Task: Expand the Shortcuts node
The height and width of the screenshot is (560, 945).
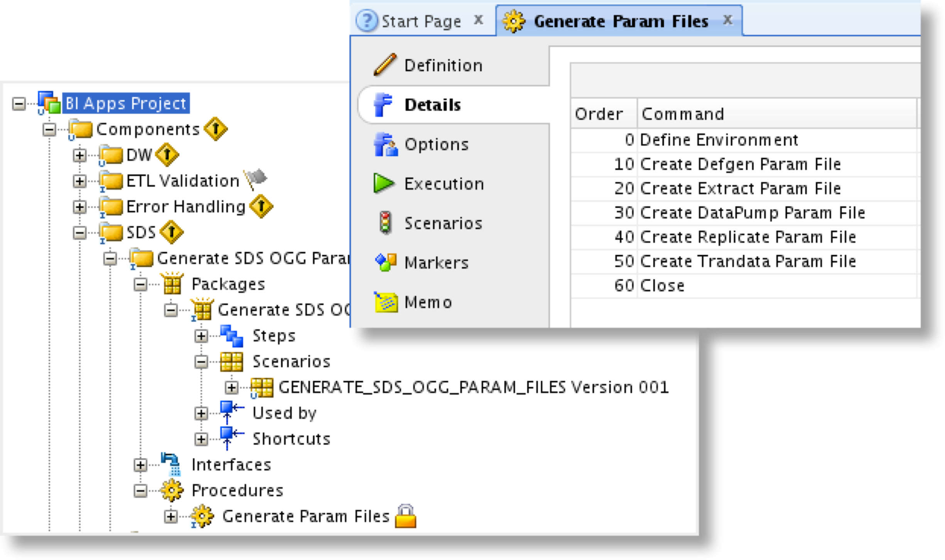Action: tap(201, 439)
